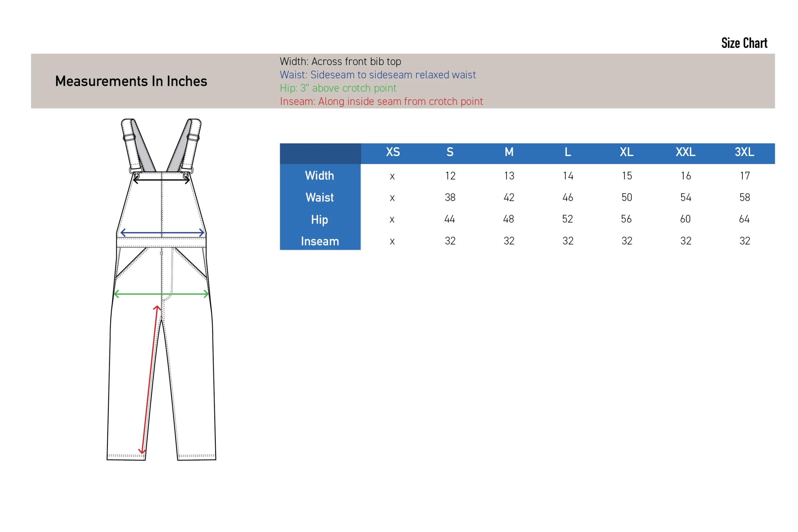This screenshot has width=798, height=532.
Task: Click the Size Chart title
Action: tap(744, 43)
